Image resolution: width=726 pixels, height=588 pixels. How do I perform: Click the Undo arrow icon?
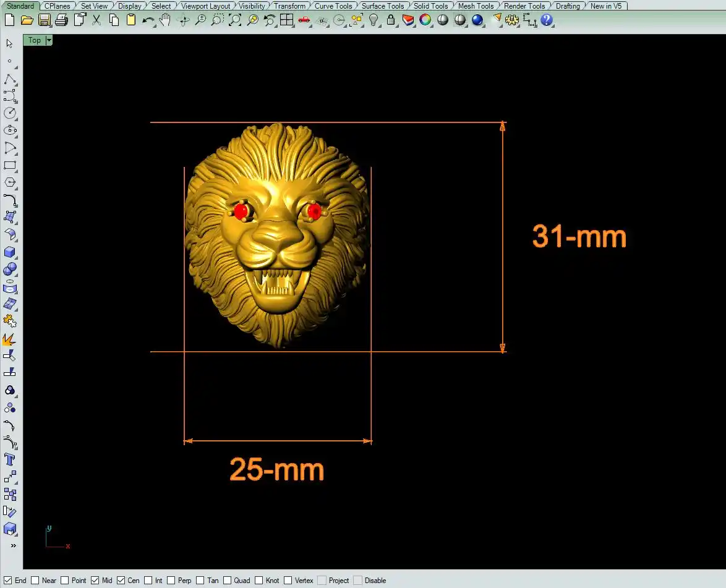[148, 20]
